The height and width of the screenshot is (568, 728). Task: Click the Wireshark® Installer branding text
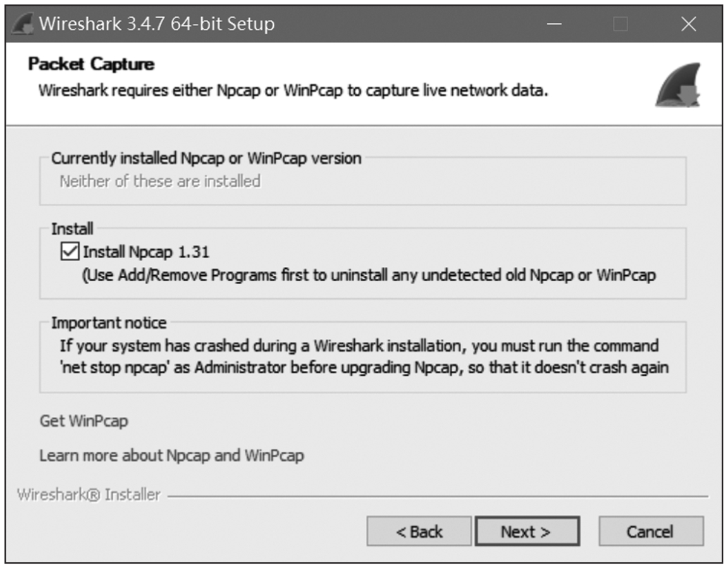pyautogui.click(x=89, y=495)
